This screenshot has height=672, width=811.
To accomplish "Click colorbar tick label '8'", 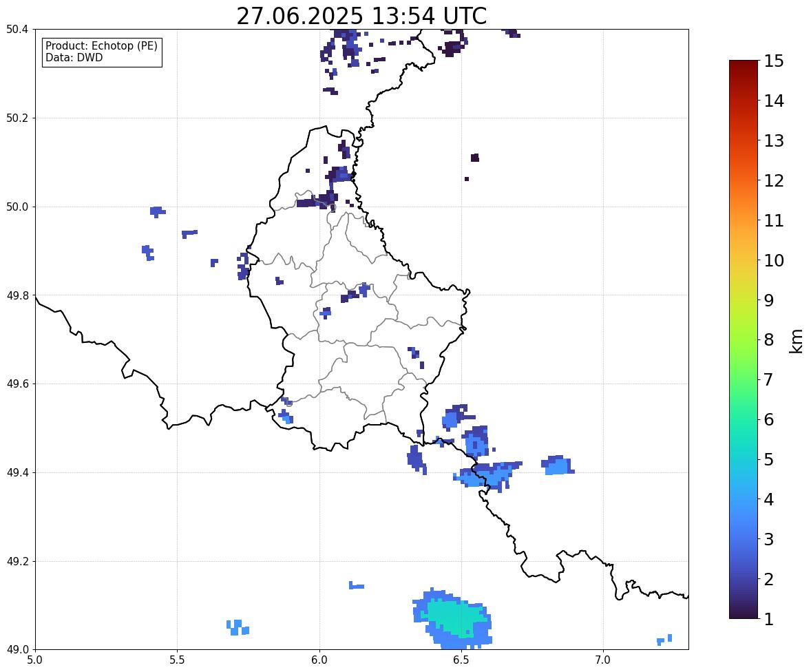I will 769,340.
